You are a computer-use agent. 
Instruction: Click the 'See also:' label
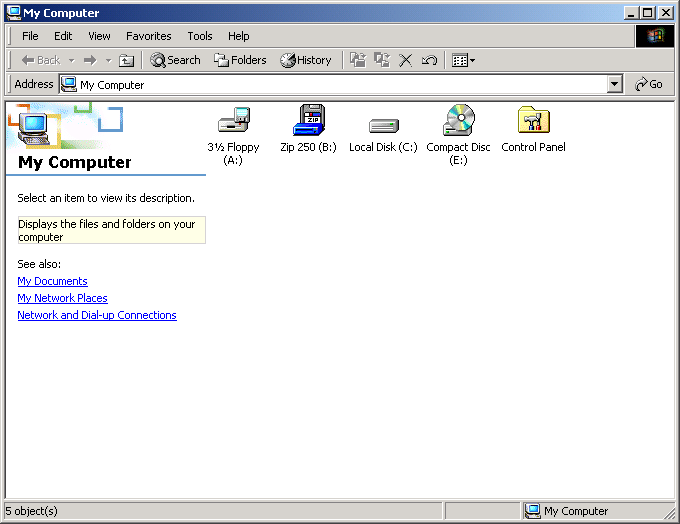pyautogui.click(x=39, y=264)
